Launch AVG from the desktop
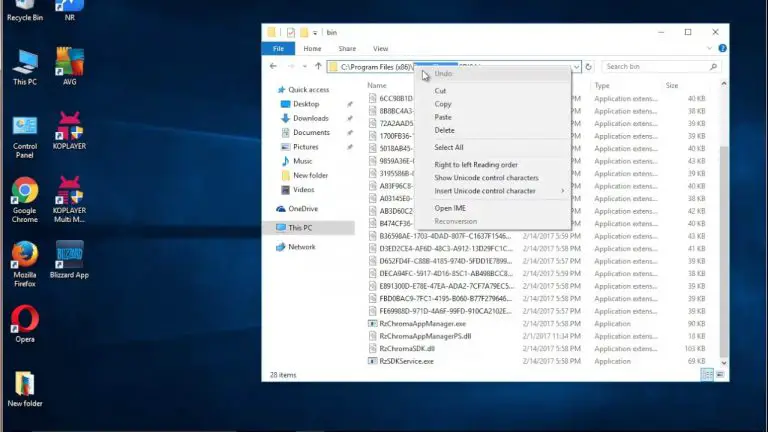This screenshot has width=768, height=432. pyautogui.click(x=70, y=67)
